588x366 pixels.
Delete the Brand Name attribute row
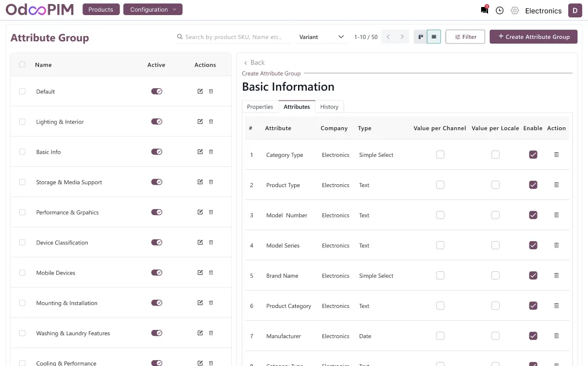tap(556, 275)
